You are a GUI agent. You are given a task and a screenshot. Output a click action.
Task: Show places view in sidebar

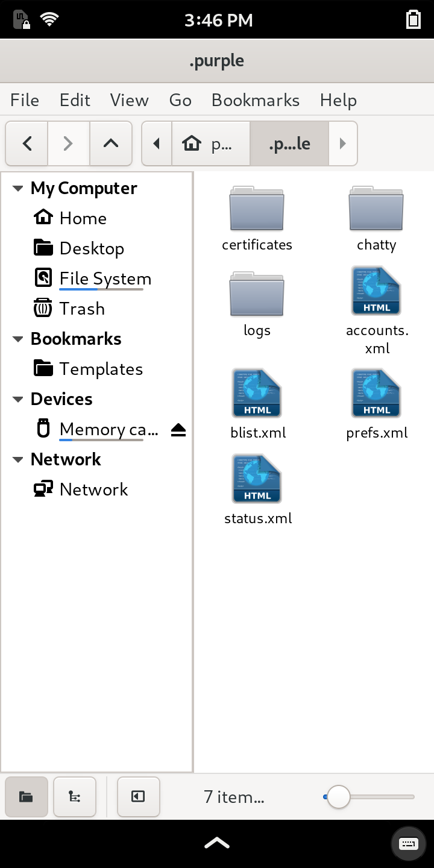(27, 797)
